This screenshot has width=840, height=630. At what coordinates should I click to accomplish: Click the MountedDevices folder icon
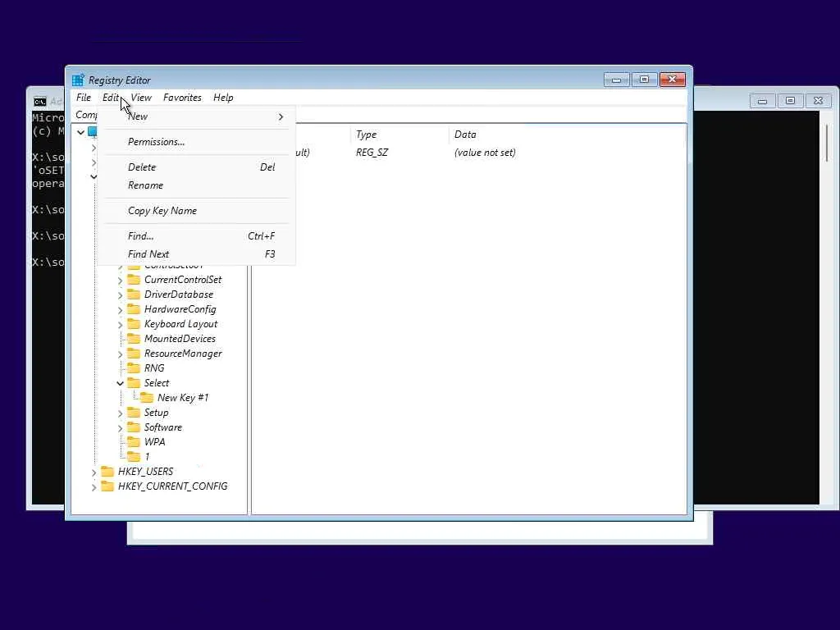tap(134, 339)
